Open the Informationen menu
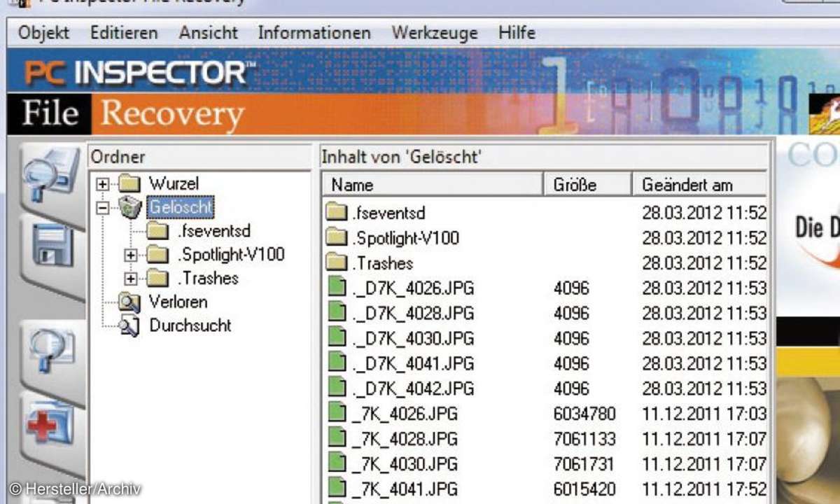Viewport: 840px width, 504px height. 314,33
